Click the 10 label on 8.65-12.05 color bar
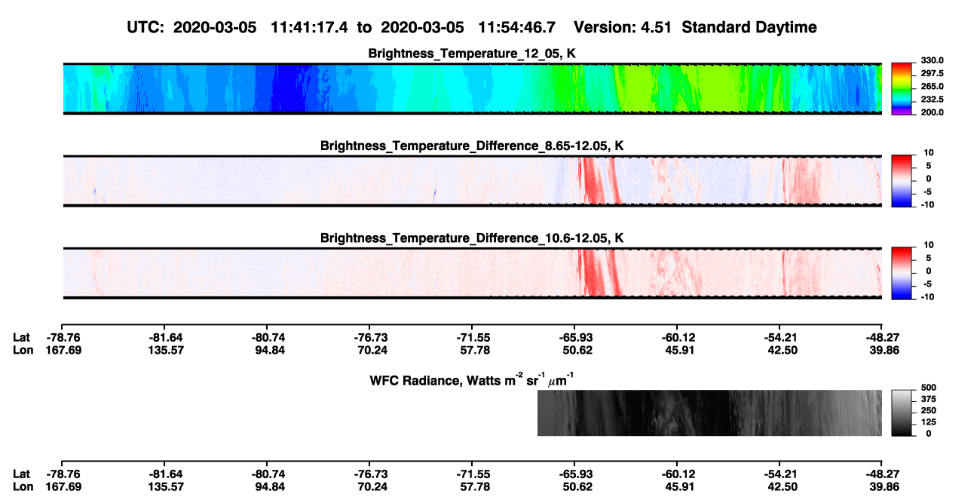The height and width of the screenshot is (503, 980). (929, 152)
